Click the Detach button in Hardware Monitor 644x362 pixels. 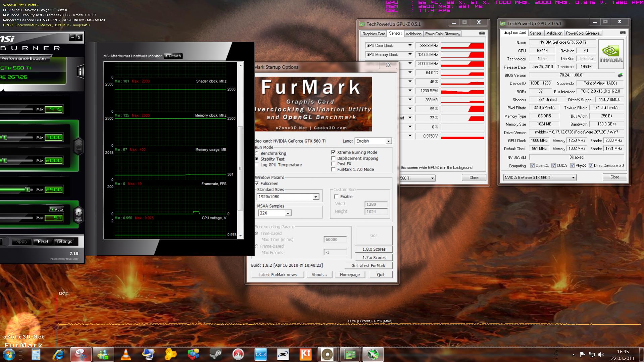(x=173, y=56)
